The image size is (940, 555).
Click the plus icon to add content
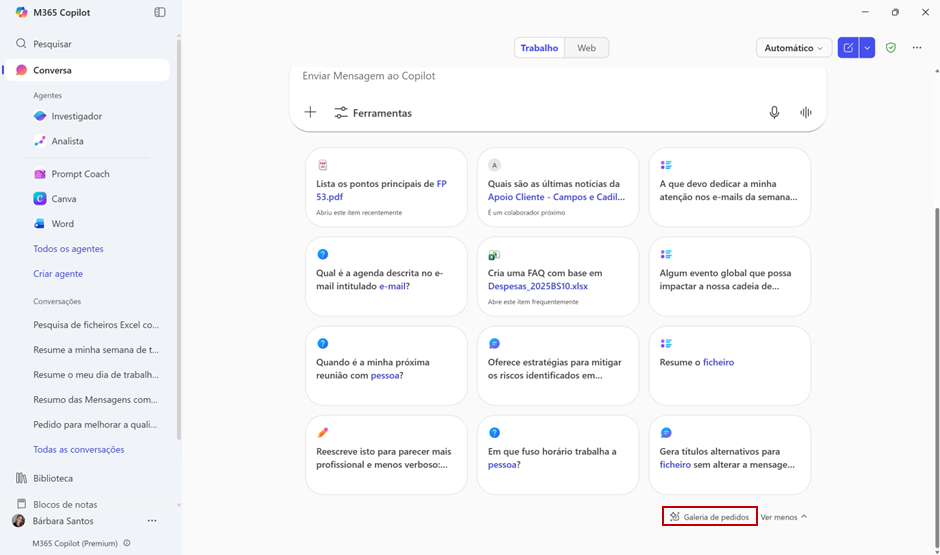310,113
